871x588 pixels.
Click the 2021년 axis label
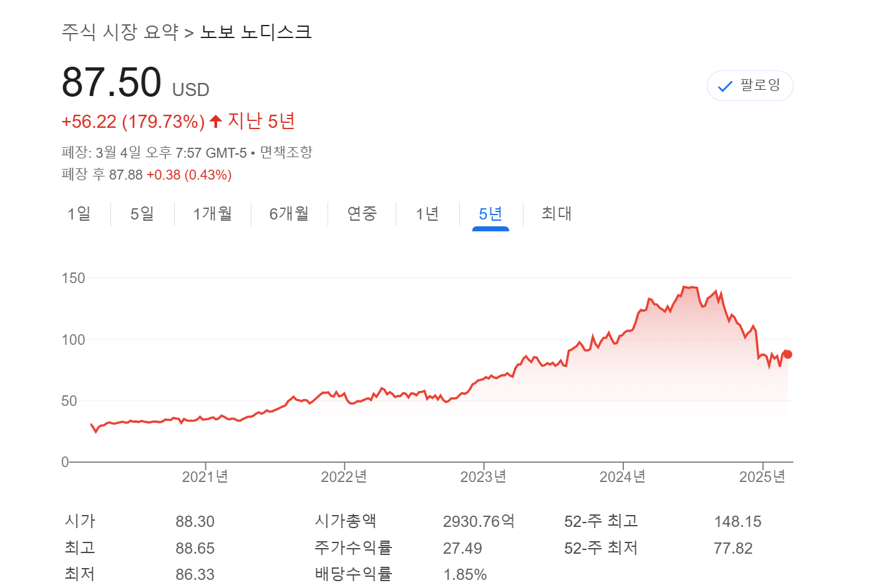pyautogui.click(x=205, y=477)
